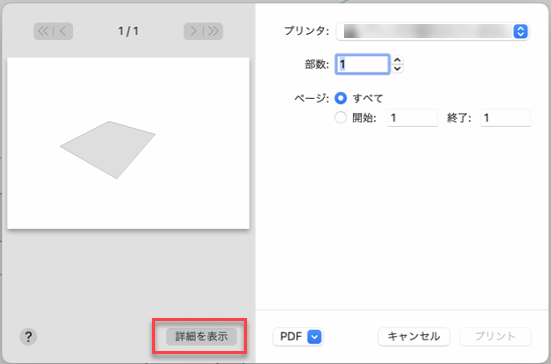Go to the next preview page
This screenshot has height=364, width=551.
(x=193, y=31)
